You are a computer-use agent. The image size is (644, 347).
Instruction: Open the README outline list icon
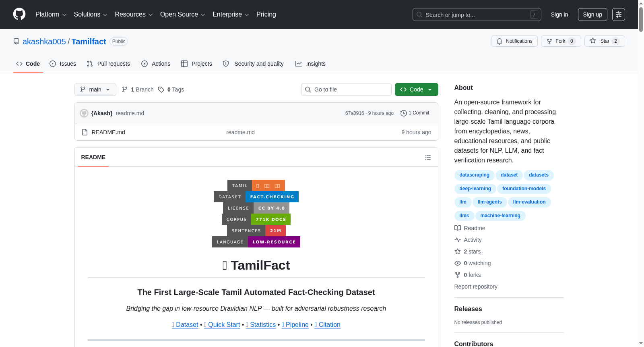(428, 157)
